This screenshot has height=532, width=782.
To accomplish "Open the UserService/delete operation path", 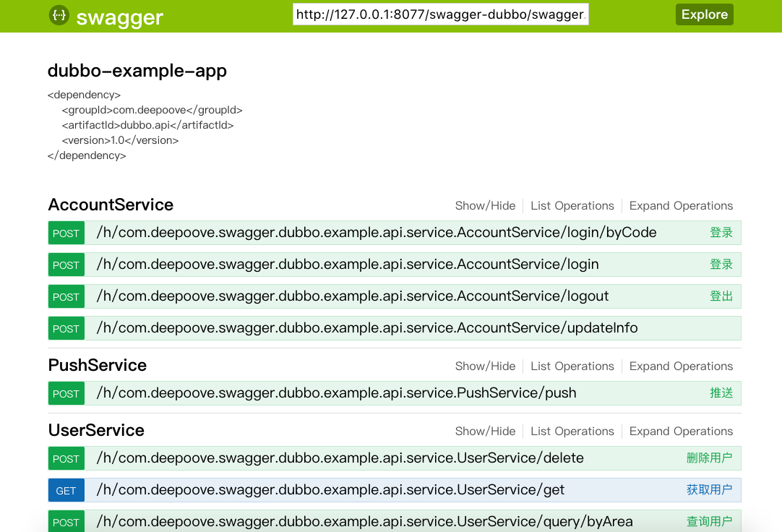I will pyautogui.click(x=340, y=458).
